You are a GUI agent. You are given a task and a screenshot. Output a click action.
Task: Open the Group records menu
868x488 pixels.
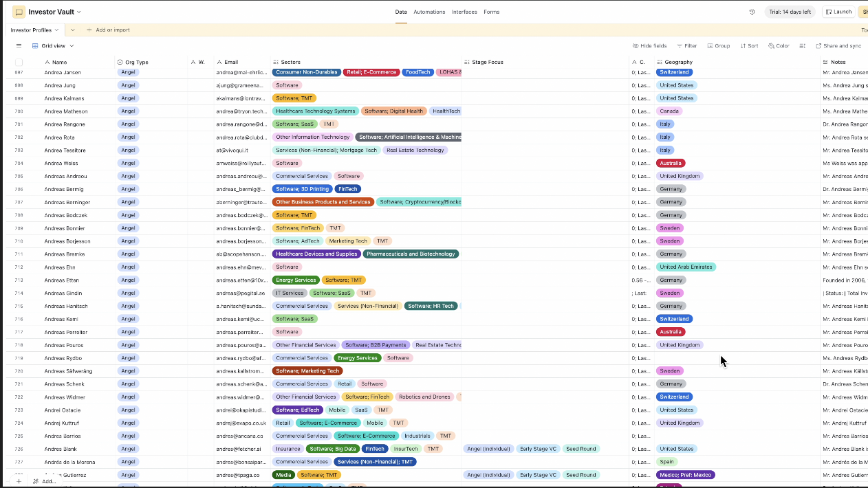tap(717, 46)
